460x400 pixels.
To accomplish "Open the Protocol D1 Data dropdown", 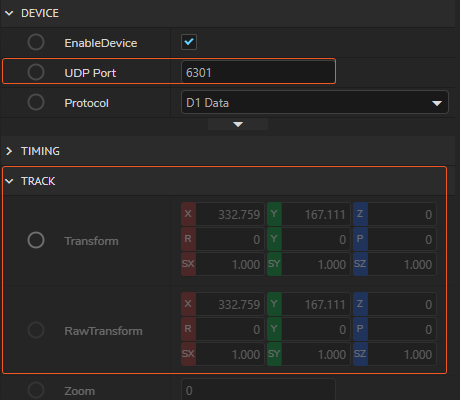I will click(315, 102).
